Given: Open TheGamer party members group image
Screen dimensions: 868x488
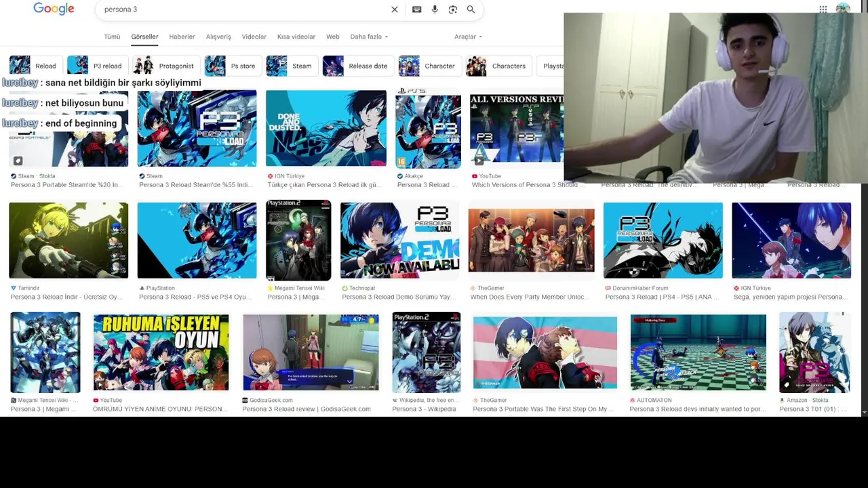Looking at the screenshot, I should 531,240.
